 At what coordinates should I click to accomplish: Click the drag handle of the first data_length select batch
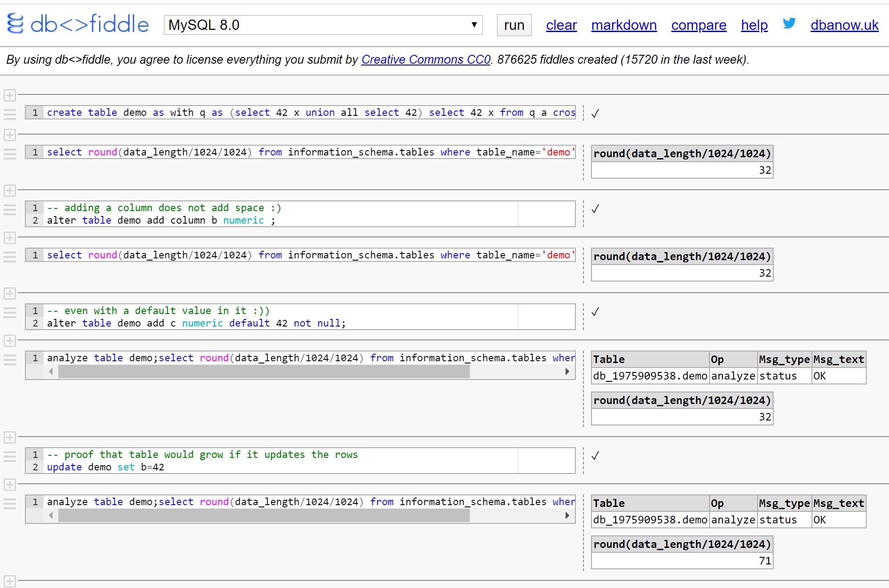point(10,154)
